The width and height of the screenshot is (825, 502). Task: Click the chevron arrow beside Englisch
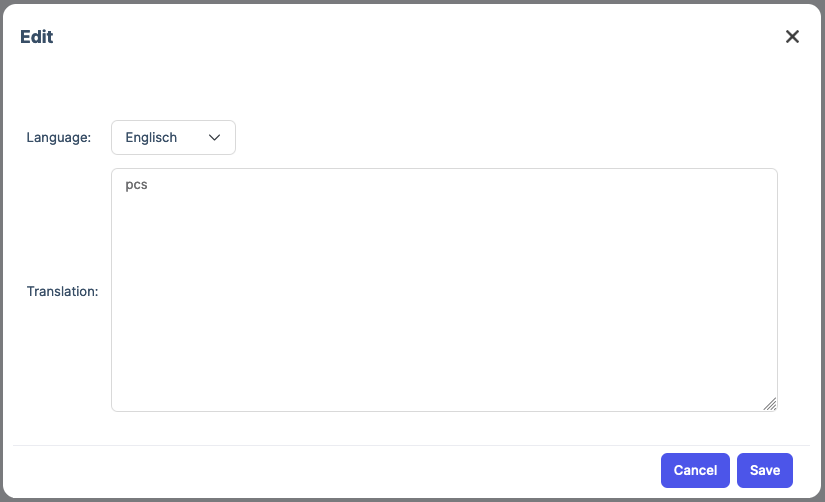click(x=214, y=138)
